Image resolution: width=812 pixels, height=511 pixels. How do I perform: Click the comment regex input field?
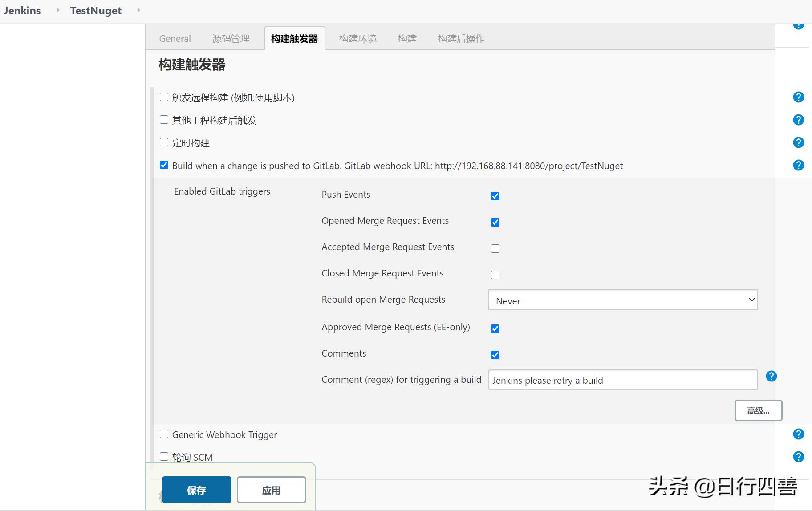(622, 380)
